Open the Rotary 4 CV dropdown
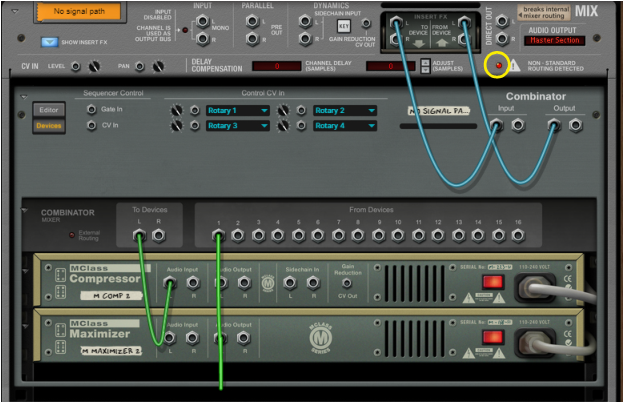 pos(344,126)
